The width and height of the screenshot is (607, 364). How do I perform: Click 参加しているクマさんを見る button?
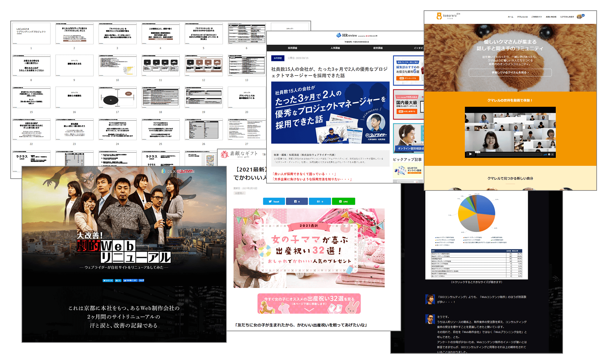(x=510, y=72)
